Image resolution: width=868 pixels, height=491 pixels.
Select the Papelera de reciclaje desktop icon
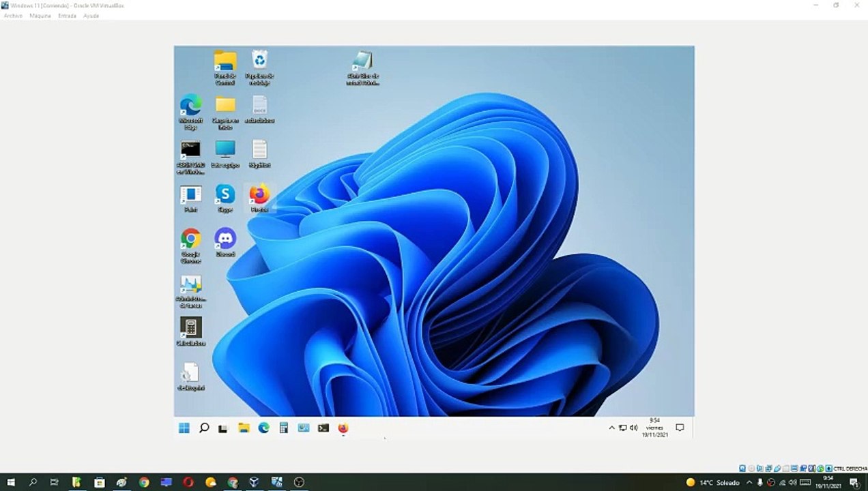259,68
